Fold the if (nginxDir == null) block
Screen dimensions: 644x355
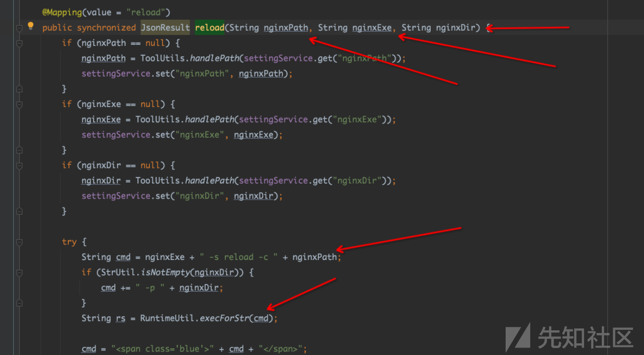pos(19,165)
